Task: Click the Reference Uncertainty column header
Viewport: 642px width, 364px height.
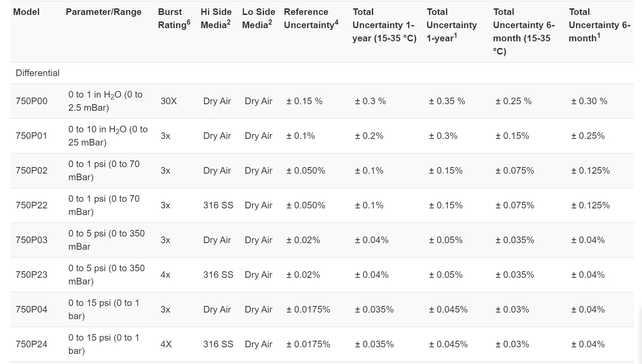Action: (311, 18)
